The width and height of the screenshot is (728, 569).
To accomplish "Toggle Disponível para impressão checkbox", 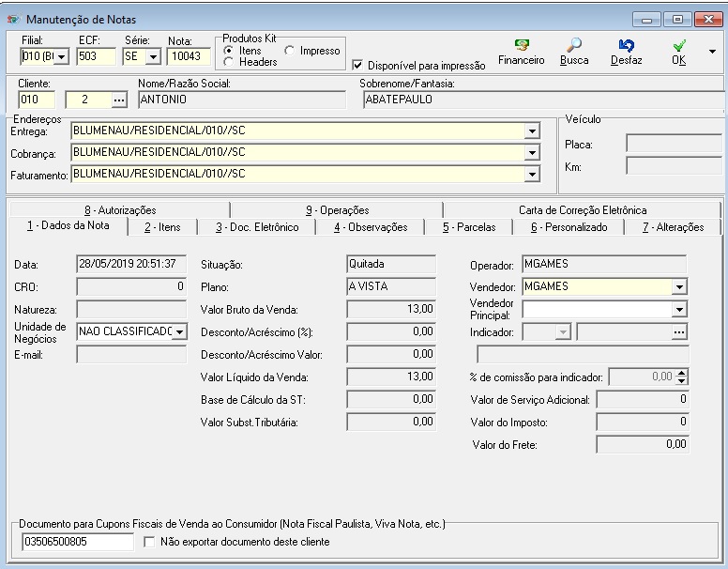I will pyautogui.click(x=357, y=65).
